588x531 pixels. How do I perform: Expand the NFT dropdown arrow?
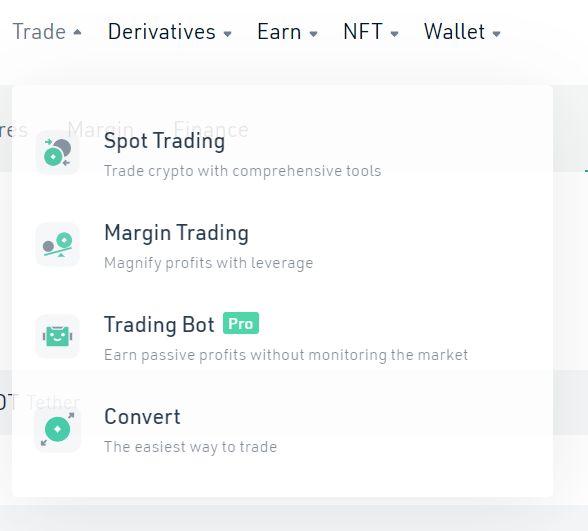pyautogui.click(x=394, y=34)
